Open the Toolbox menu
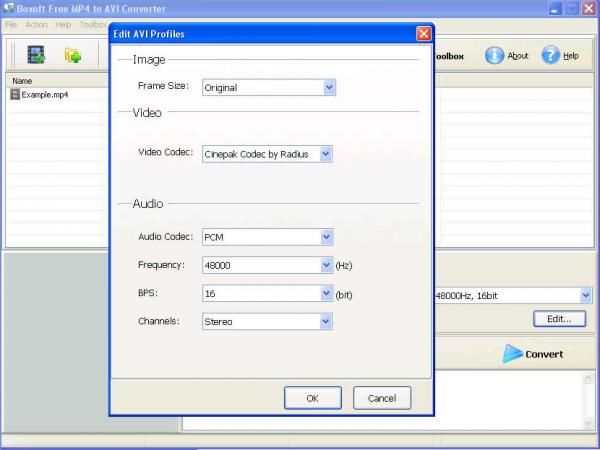This screenshot has width=600, height=450. (93, 25)
